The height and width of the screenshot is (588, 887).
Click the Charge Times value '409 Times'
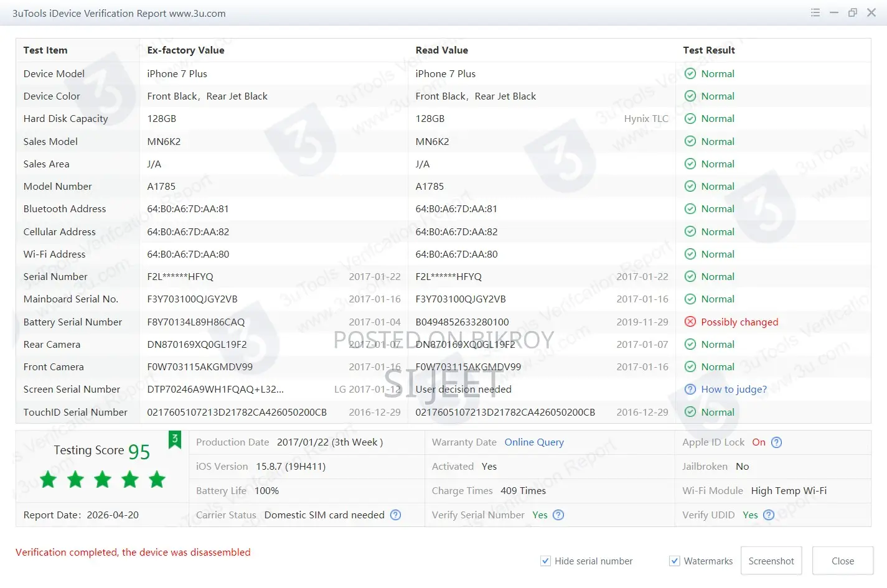click(x=523, y=491)
